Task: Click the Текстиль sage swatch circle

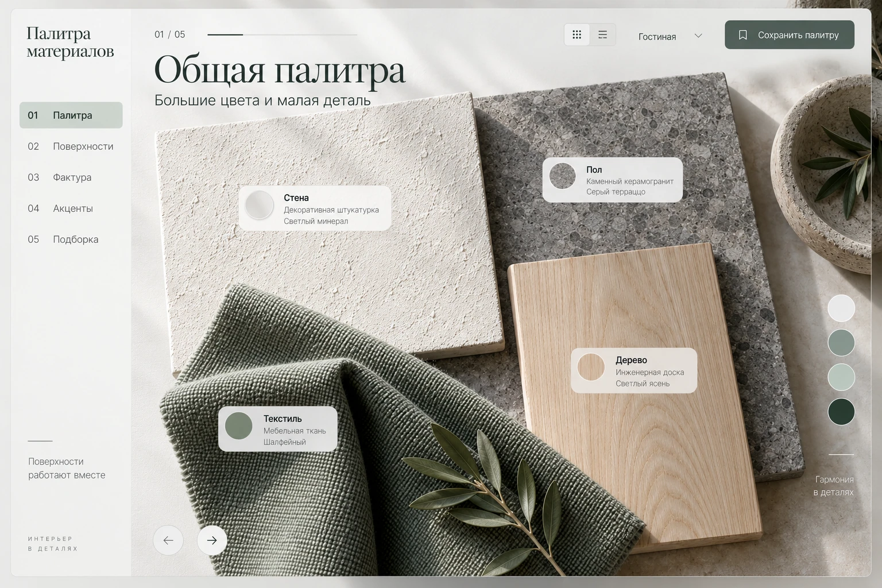Action: click(x=239, y=425)
